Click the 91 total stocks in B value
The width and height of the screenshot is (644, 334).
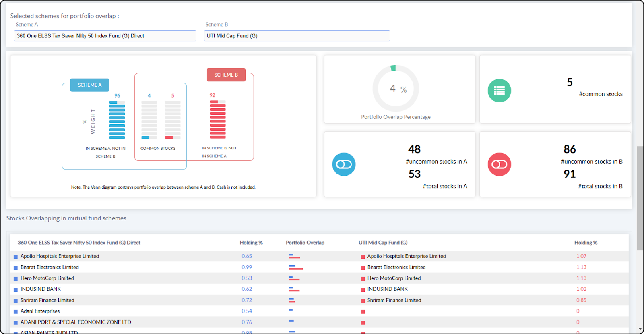click(x=570, y=174)
